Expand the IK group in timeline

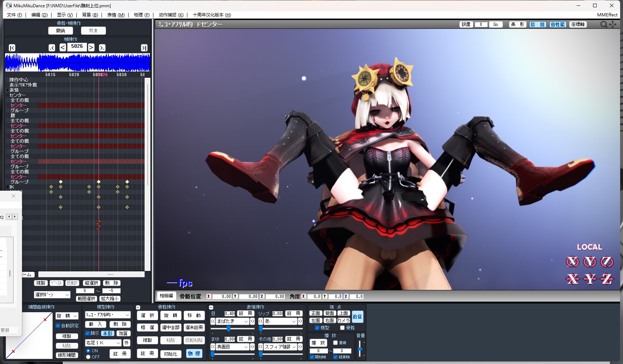click(x=8, y=187)
